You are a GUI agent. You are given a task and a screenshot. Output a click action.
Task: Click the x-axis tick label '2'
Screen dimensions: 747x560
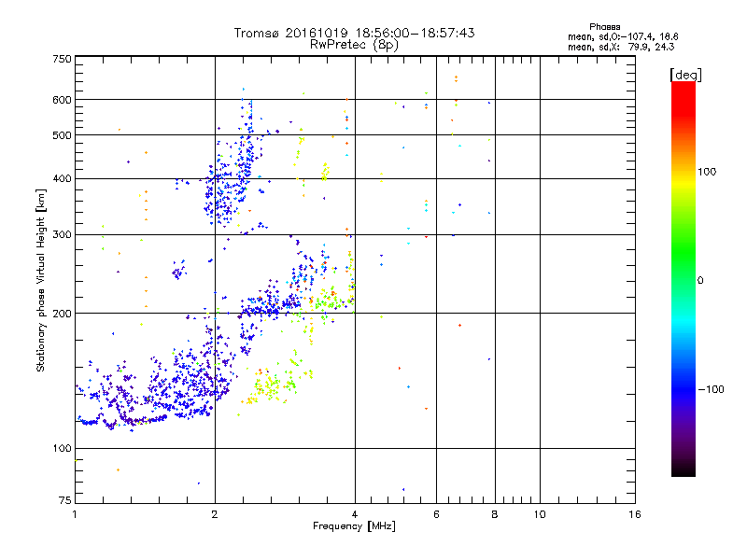215,514
